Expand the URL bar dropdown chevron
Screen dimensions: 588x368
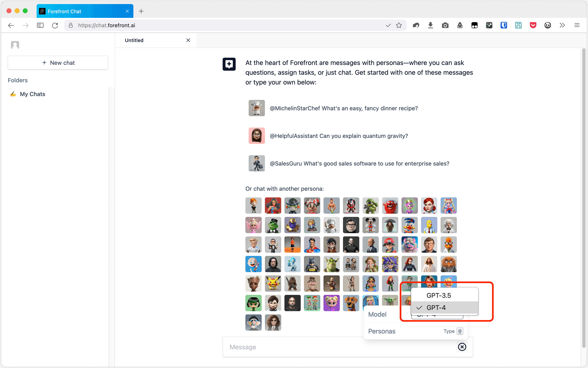pos(388,25)
